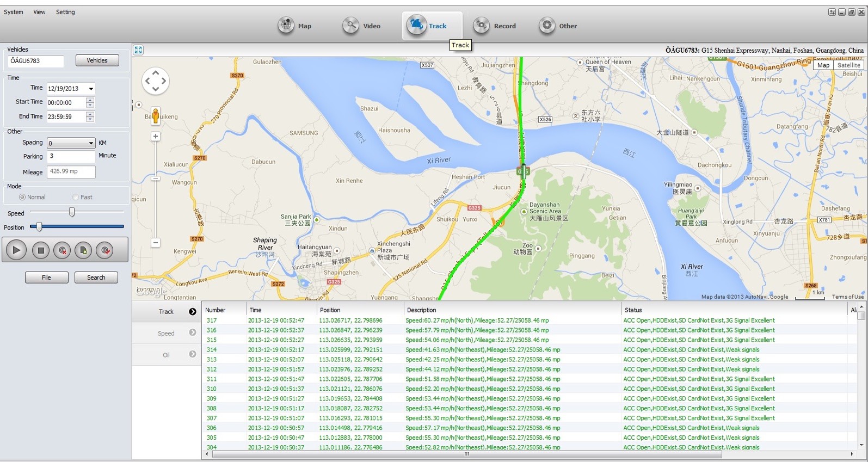Select the Normal mode radio button
The width and height of the screenshot is (868, 462).
pyautogui.click(x=22, y=197)
